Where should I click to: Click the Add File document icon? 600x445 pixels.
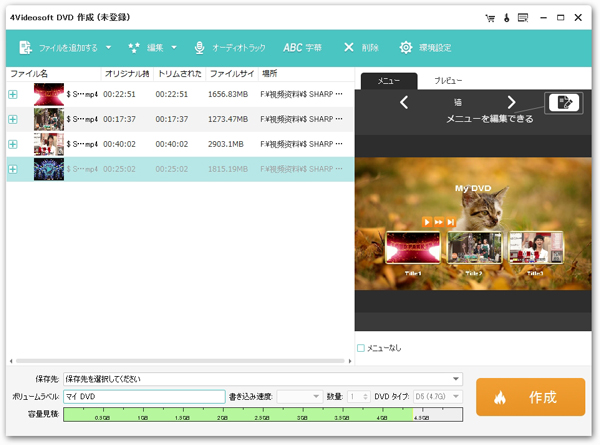click(26, 47)
